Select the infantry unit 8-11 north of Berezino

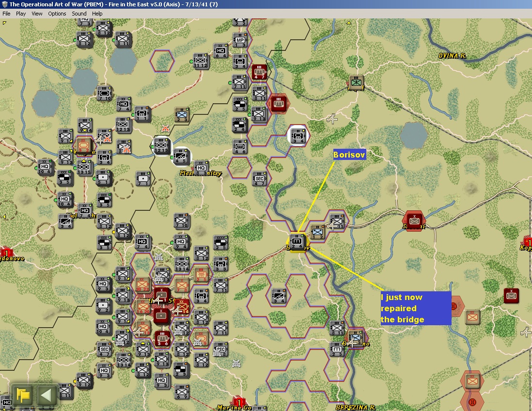pyautogui.click(x=337, y=328)
